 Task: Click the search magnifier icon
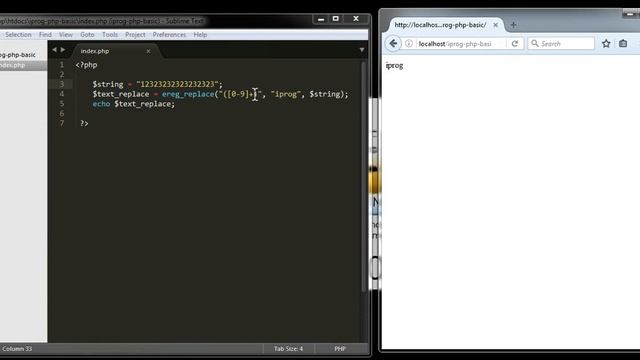535,43
